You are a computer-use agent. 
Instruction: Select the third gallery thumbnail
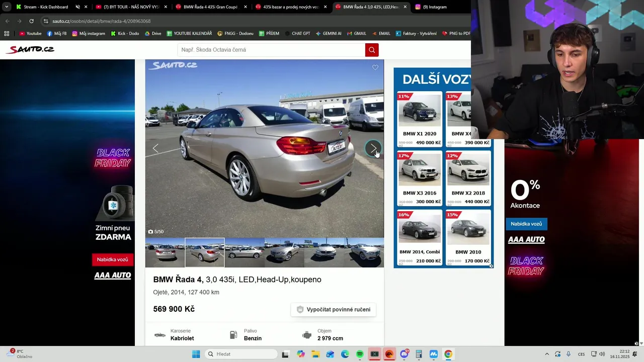point(245,252)
